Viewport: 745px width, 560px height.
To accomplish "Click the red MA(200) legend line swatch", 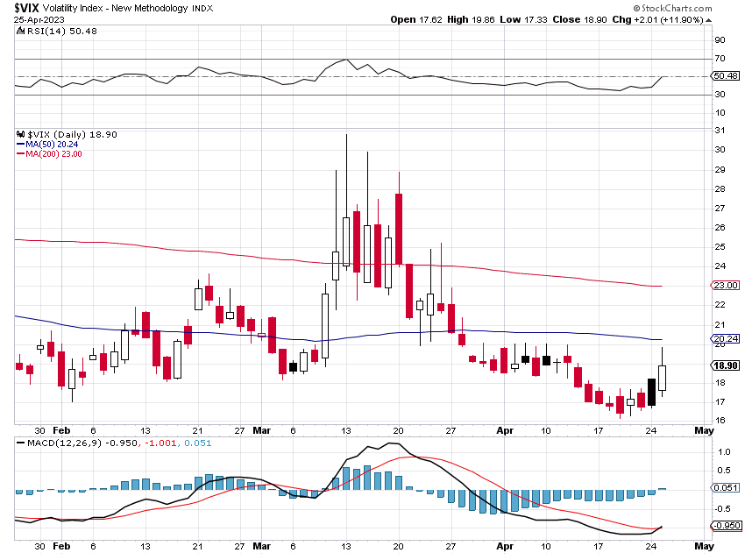I will click(20, 154).
